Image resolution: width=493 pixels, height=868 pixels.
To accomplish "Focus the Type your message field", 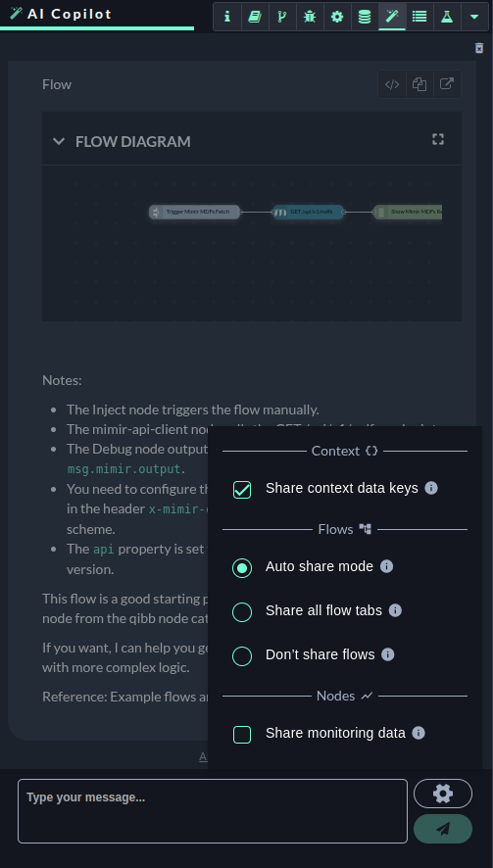I will coord(213,811).
